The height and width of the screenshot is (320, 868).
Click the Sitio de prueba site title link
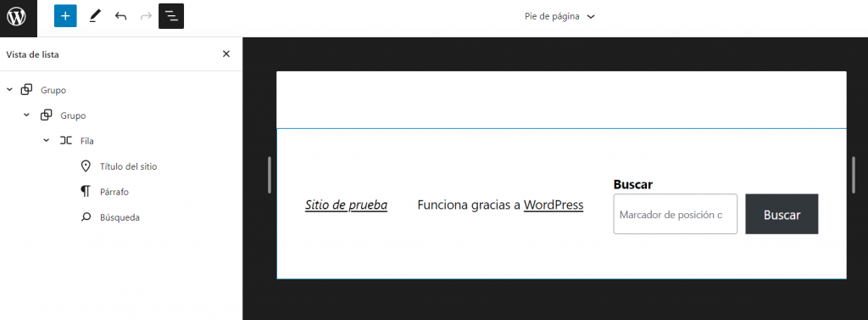[x=346, y=205]
